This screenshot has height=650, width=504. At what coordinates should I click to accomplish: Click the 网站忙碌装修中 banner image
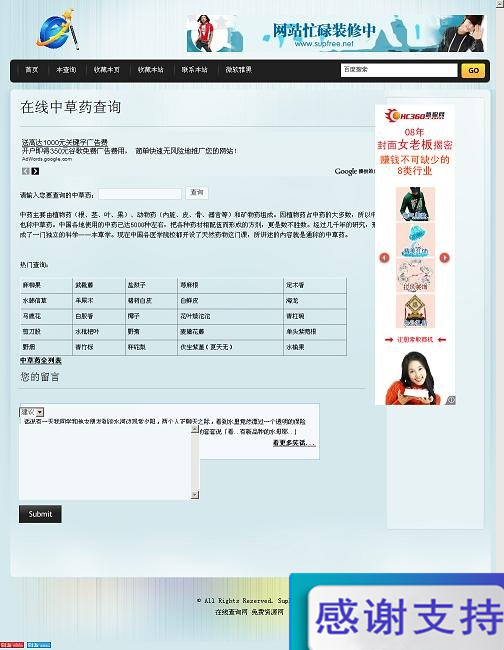click(335, 34)
